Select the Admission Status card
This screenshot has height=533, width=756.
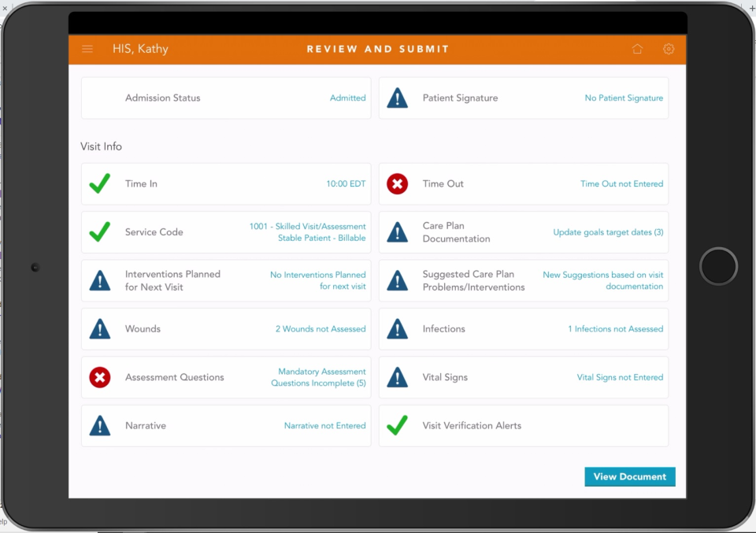coord(226,98)
